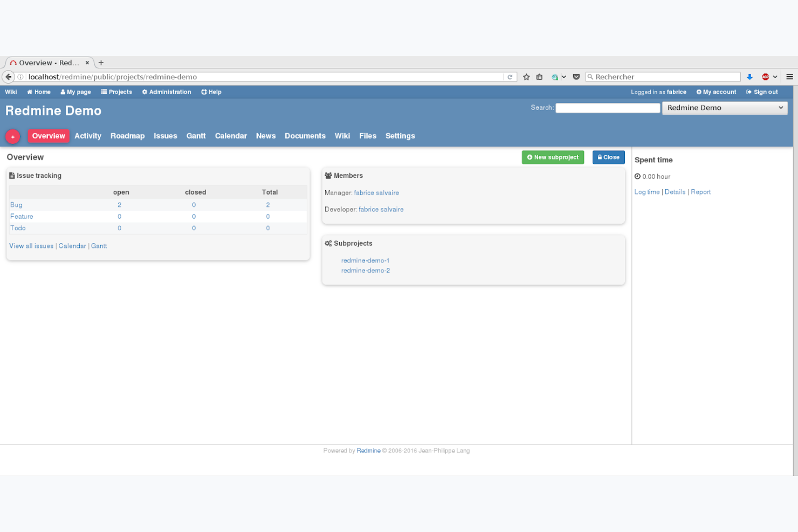Image resolution: width=798 pixels, height=532 pixels.
Task: Open Firefox downloads arrow icon
Action: (749, 77)
